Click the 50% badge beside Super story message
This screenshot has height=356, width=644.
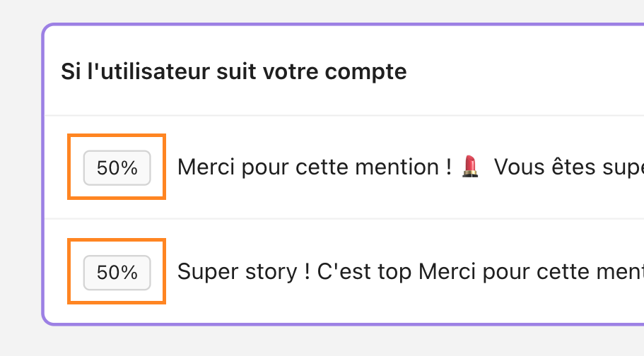(117, 272)
